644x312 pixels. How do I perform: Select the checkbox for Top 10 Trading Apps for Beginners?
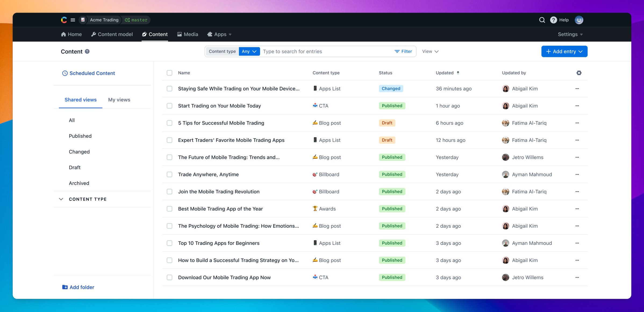point(169,243)
